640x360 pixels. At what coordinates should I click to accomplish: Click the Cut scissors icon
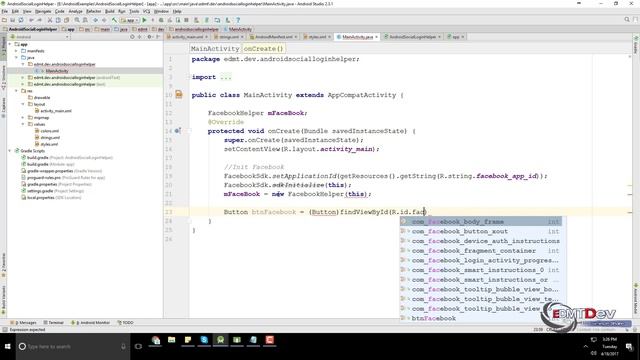(x=50, y=20)
